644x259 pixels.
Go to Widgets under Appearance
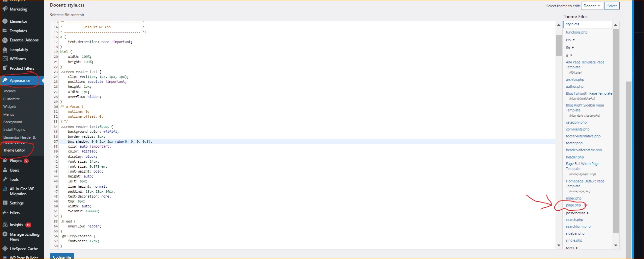click(x=10, y=106)
